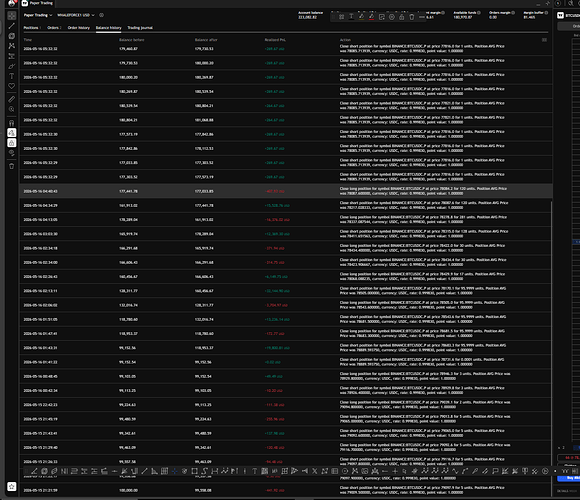
Task: Open the forecasting and measurement tools
Action: point(12,56)
